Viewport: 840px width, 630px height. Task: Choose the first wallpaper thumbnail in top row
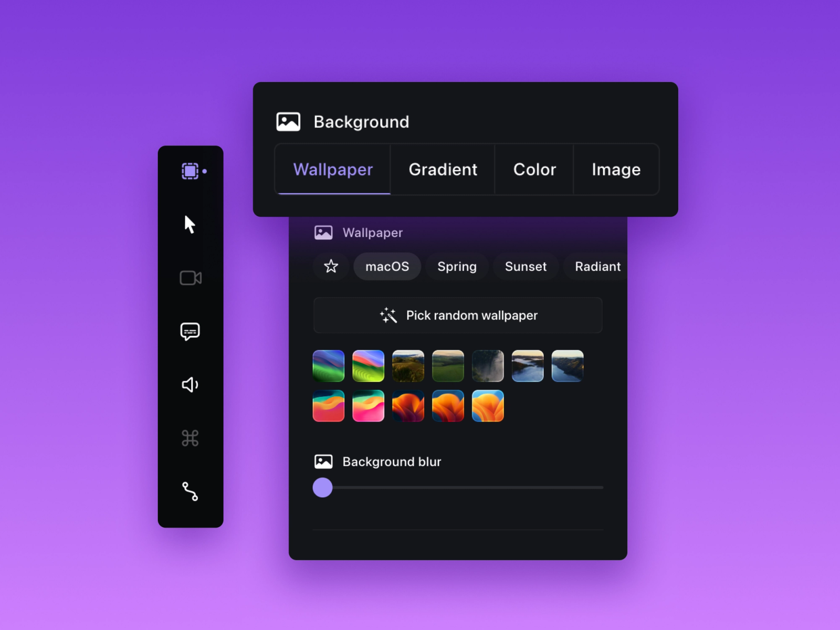point(329,366)
